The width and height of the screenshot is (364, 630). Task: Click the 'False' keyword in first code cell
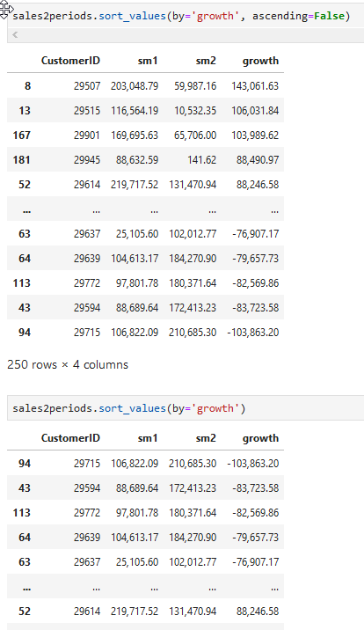(329, 16)
